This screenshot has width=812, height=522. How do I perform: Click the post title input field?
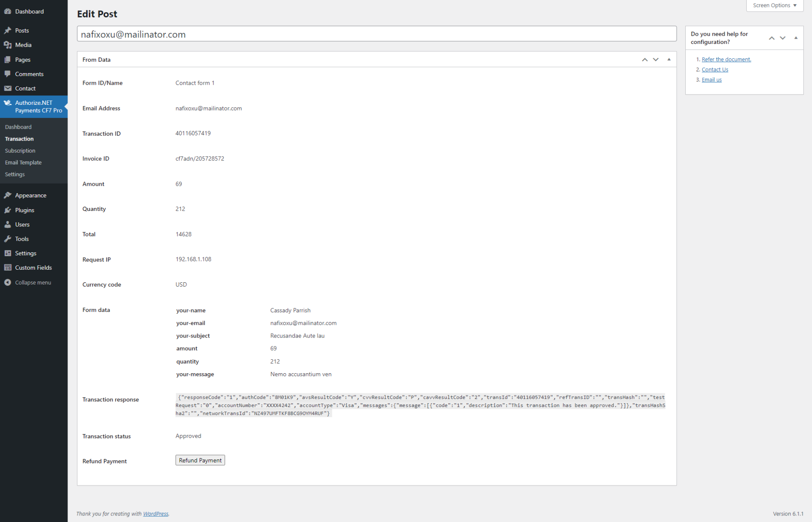click(377, 34)
